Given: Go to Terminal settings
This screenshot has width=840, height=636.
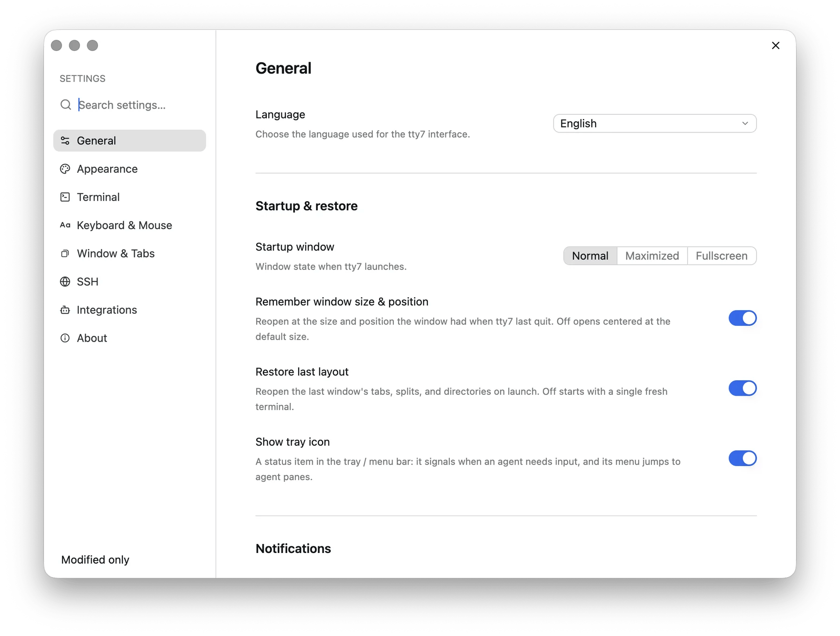Looking at the screenshot, I should tap(130, 197).
